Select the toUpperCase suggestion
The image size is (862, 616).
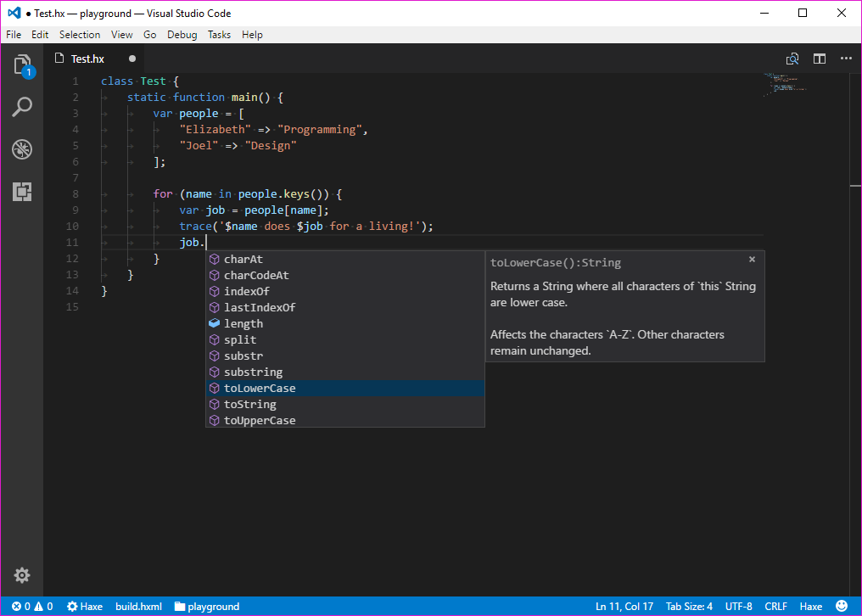pos(345,420)
